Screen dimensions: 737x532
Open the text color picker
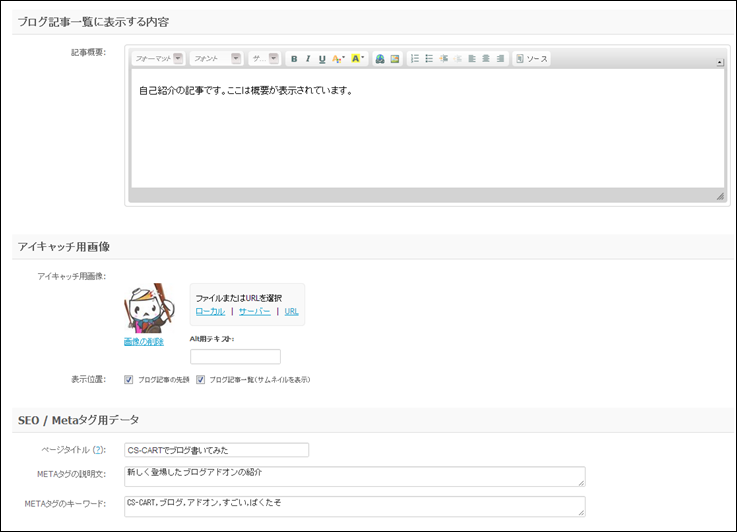(338, 59)
